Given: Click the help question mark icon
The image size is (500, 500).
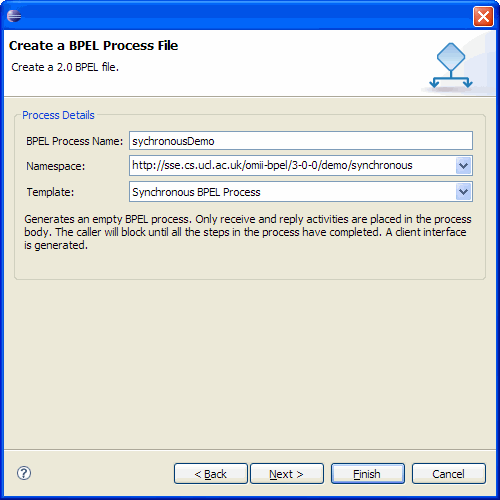Looking at the screenshot, I should [x=24, y=473].
